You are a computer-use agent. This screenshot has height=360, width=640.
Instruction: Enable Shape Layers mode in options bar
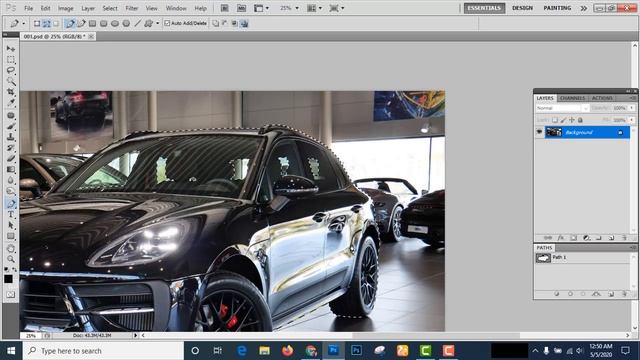pyautogui.click(x=37, y=23)
